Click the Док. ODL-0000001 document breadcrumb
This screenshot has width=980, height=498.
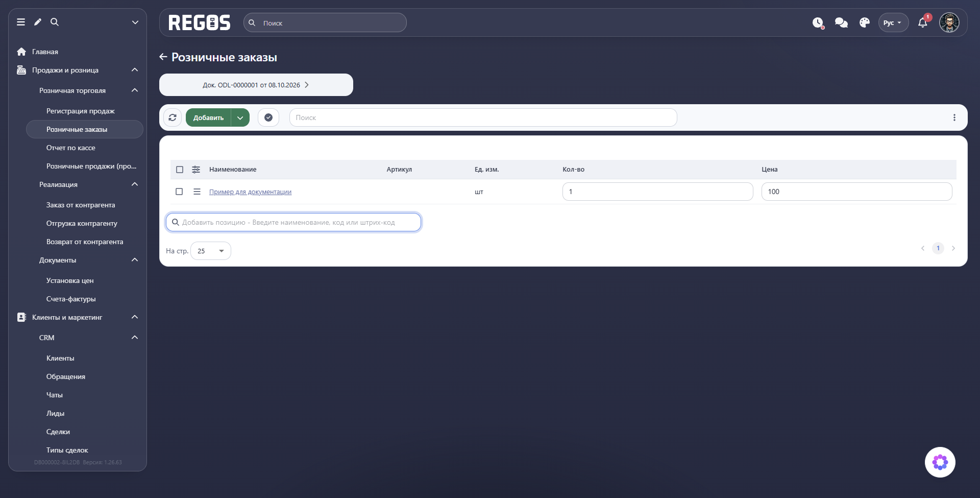pos(256,85)
